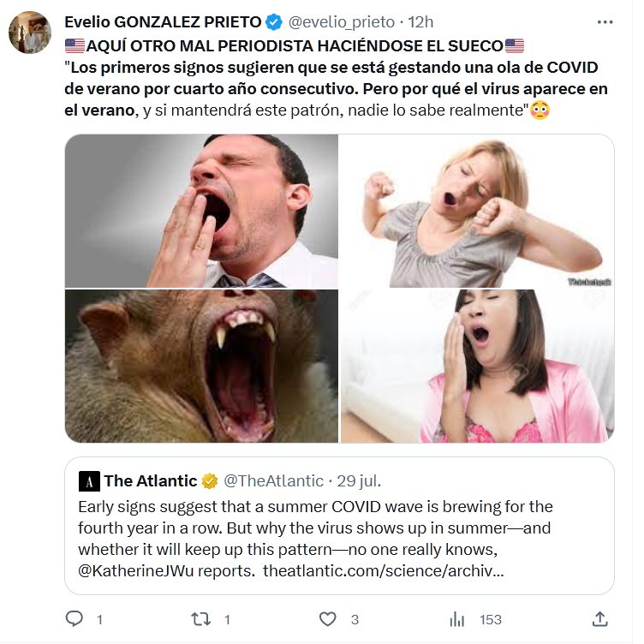Open the @evelio_prieto handle link
The image size is (644, 644).
[342, 22]
